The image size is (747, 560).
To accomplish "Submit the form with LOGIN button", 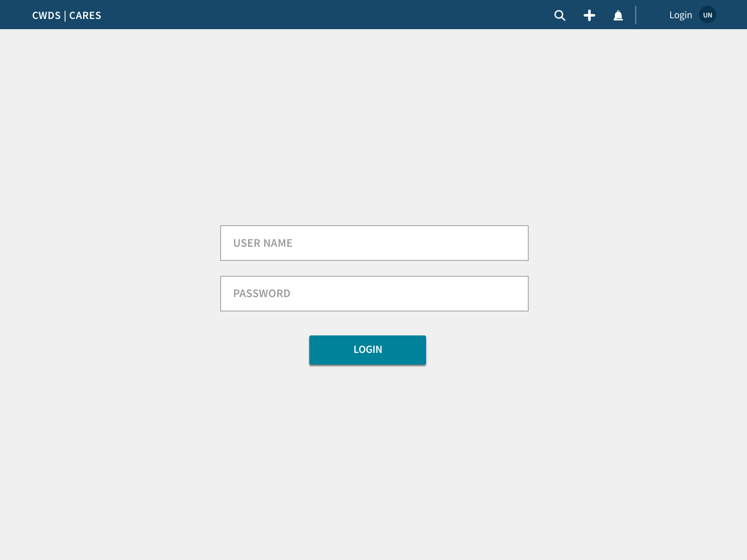I will pos(367,350).
